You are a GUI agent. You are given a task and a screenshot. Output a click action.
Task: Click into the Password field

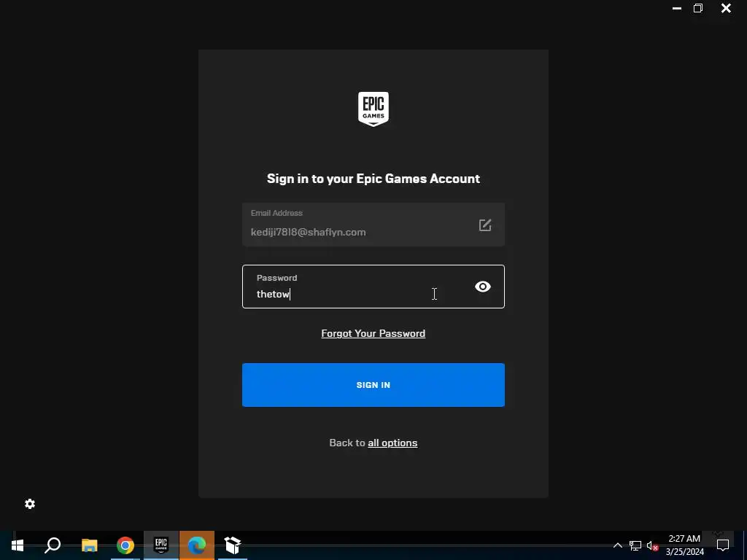point(373,287)
